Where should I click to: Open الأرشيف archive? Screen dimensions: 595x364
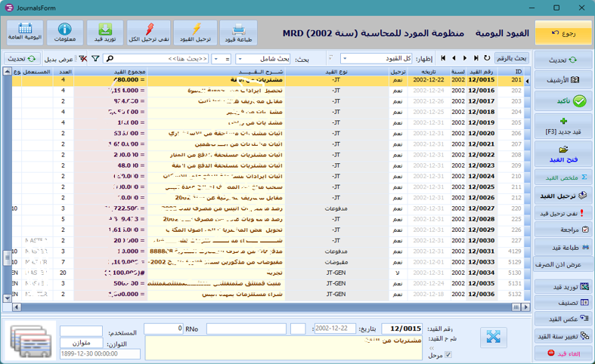563,80
